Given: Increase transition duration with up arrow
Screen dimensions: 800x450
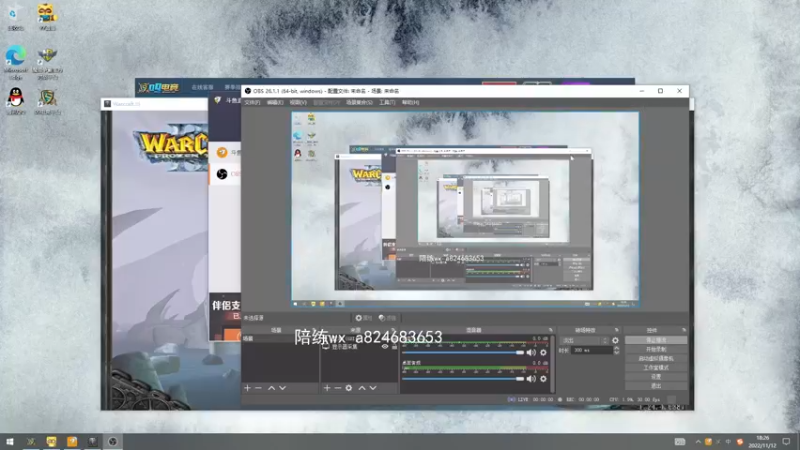Looking at the screenshot, I should coord(616,348).
